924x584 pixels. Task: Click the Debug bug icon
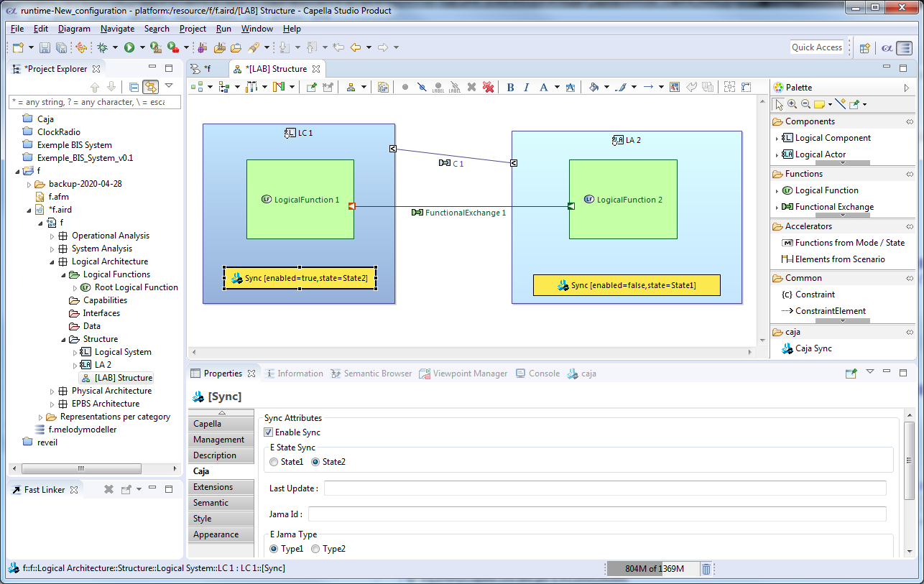click(103, 47)
